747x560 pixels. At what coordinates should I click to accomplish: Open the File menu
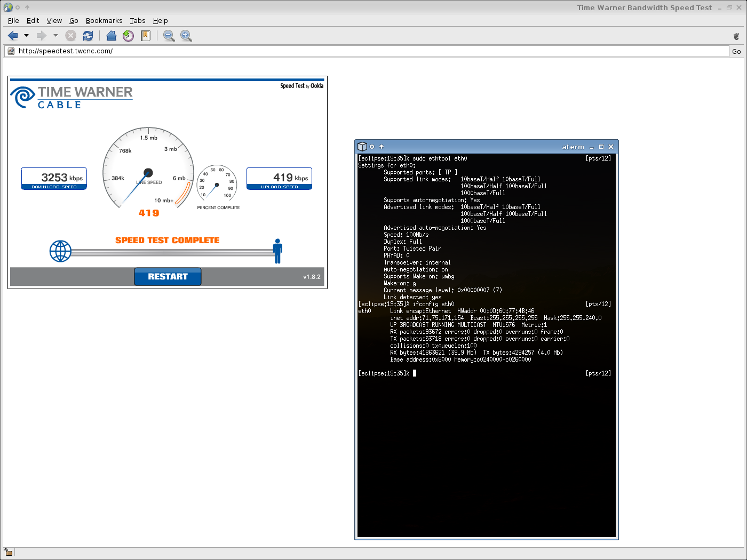click(13, 20)
